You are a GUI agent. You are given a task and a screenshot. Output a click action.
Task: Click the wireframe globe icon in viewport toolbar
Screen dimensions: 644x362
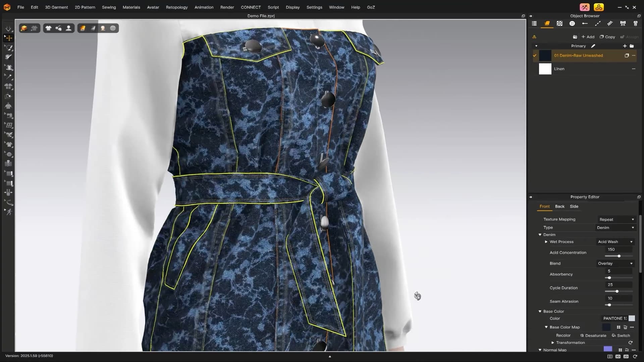click(113, 28)
